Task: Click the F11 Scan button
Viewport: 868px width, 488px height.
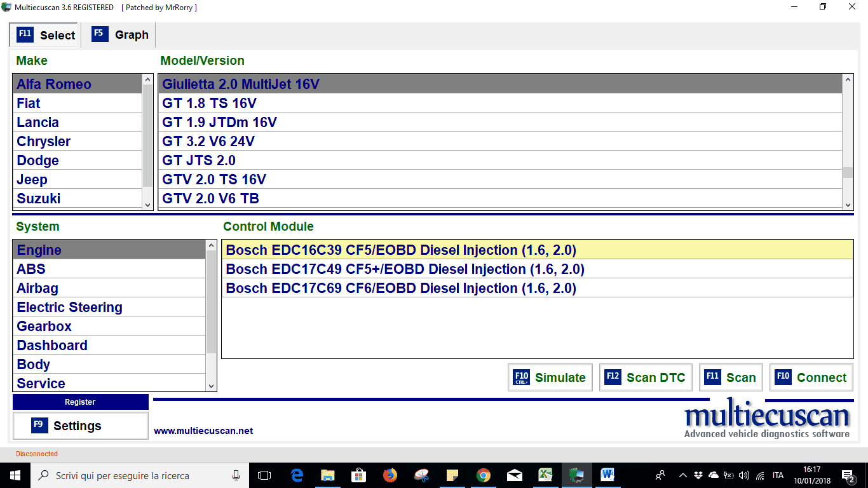Action: click(x=731, y=377)
